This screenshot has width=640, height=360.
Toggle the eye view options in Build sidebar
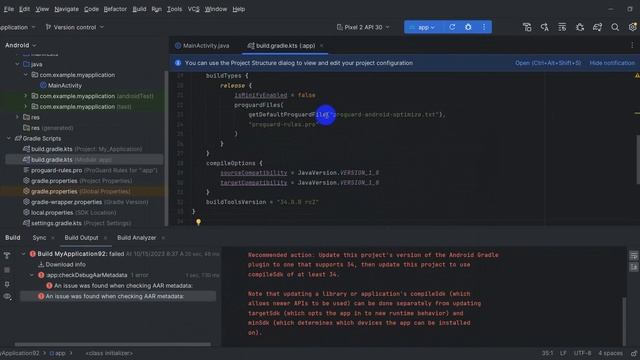pos(7,297)
